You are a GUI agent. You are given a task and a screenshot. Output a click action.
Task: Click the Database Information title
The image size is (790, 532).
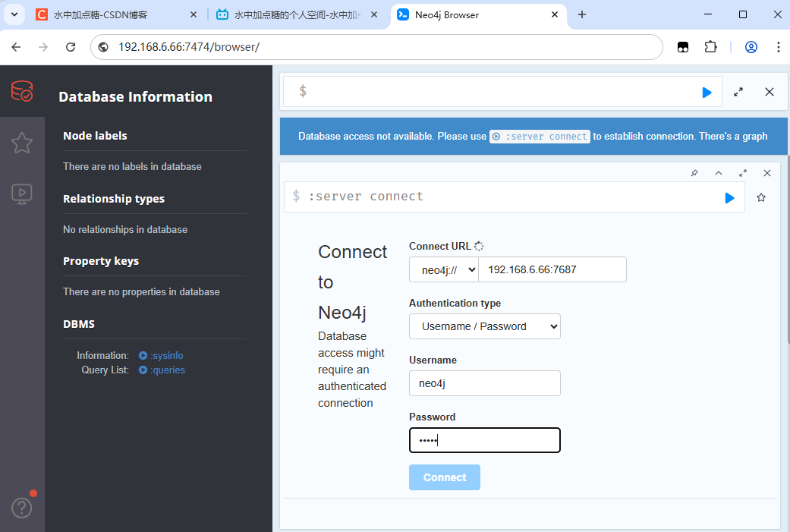[x=136, y=96]
